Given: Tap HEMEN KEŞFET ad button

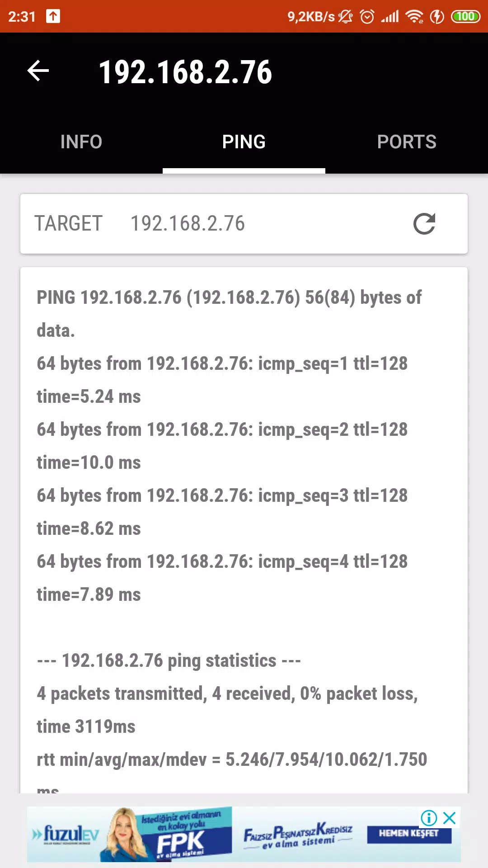Looking at the screenshot, I should point(409,834).
